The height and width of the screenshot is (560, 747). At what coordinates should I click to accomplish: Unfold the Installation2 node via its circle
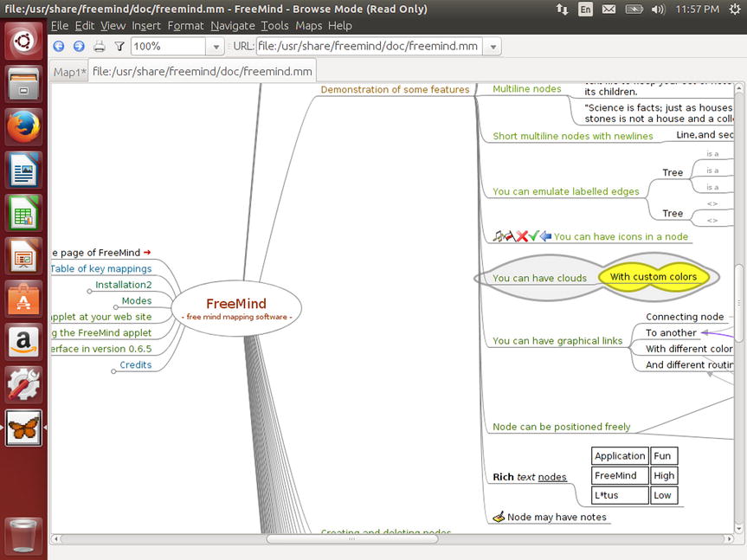(x=89, y=291)
